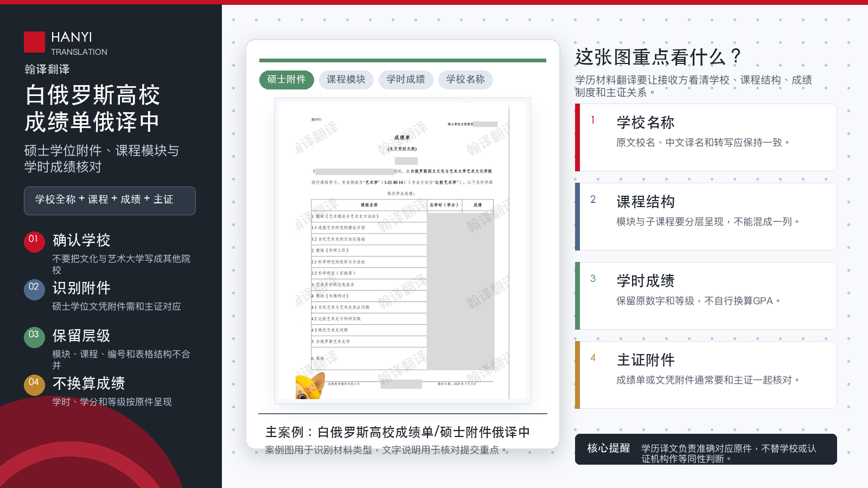This screenshot has height=488, width=868.
Task: Open the transcript document preview image
Action: coord(403,251)
